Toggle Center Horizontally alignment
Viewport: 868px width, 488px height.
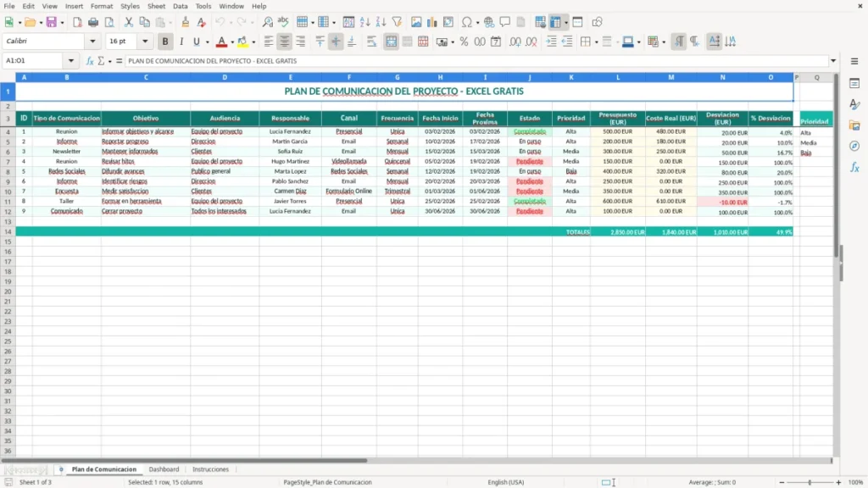coord(285,42)
